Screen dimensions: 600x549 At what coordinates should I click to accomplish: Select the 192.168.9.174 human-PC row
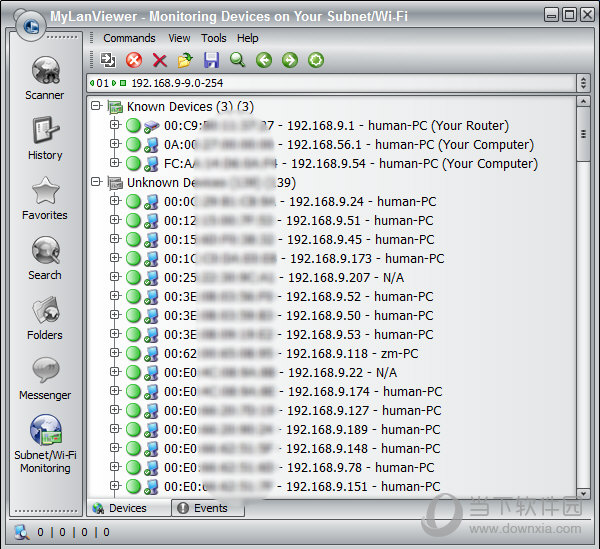[303, 392]
